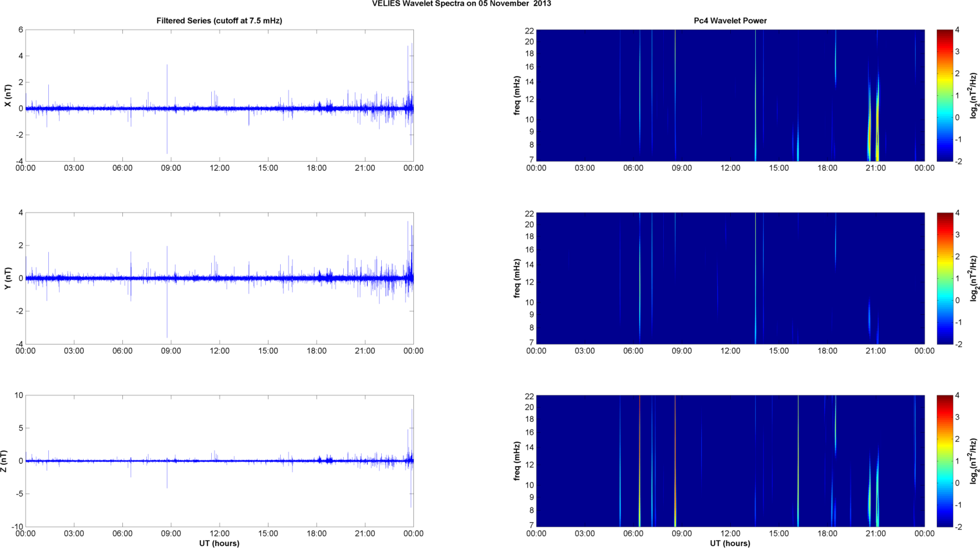The width and height of the screenshot is (980, 548).
Task: Select the Y (nT) axis label
Action: (8, 278)
